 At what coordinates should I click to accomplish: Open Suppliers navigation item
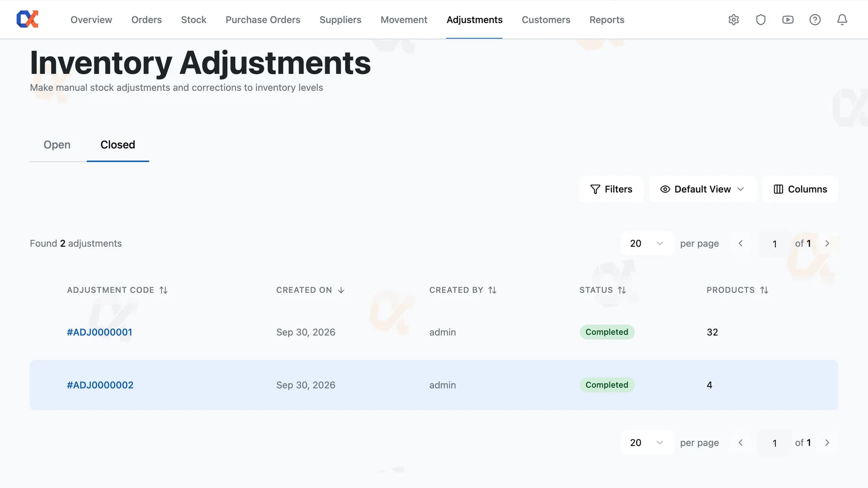click(340, 20)
